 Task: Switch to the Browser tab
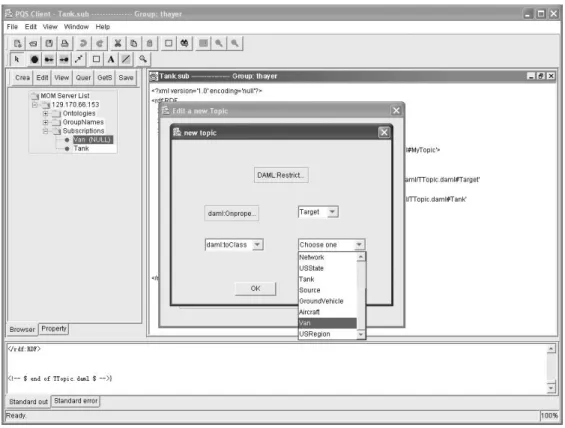[x=22, y=329]
